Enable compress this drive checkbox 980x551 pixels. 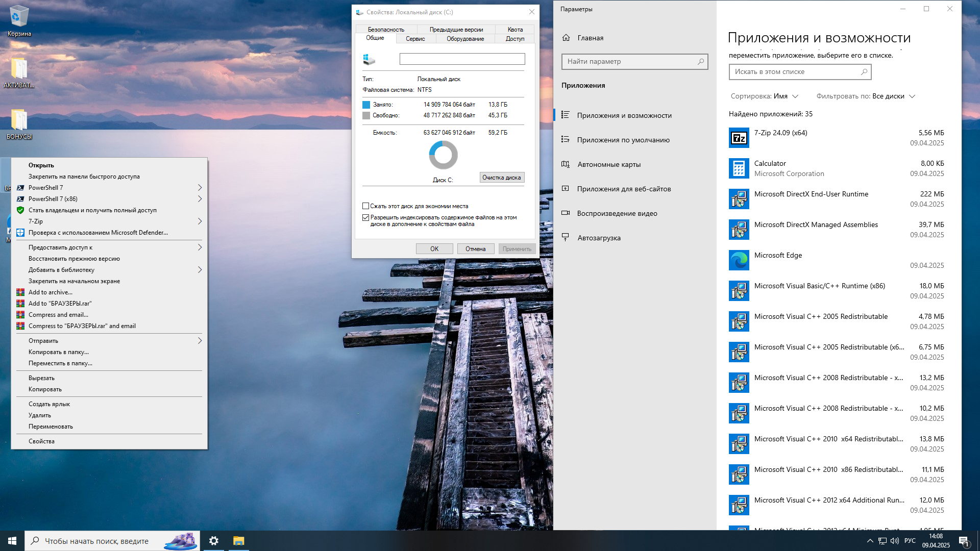pyautogui.click(x=365, y=206)
